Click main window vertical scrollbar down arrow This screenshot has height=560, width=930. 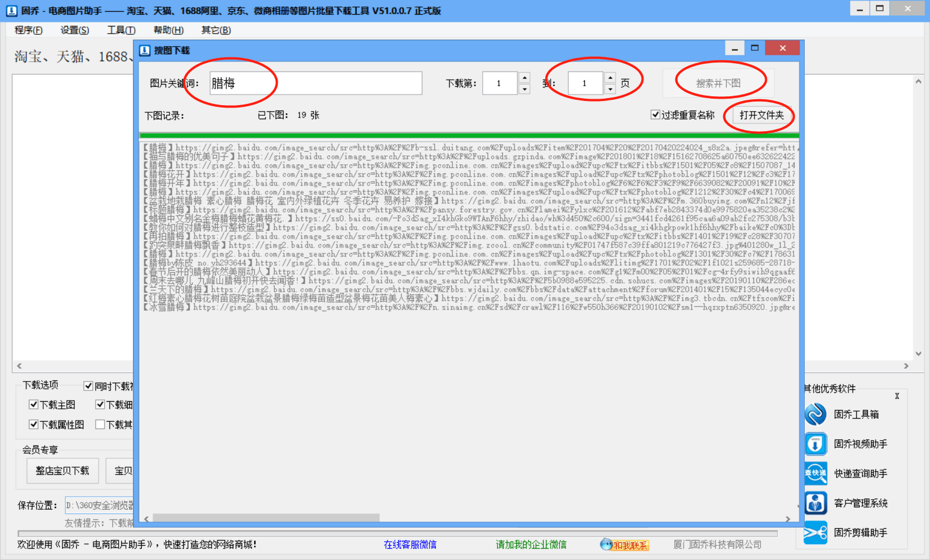click(918, 354)
